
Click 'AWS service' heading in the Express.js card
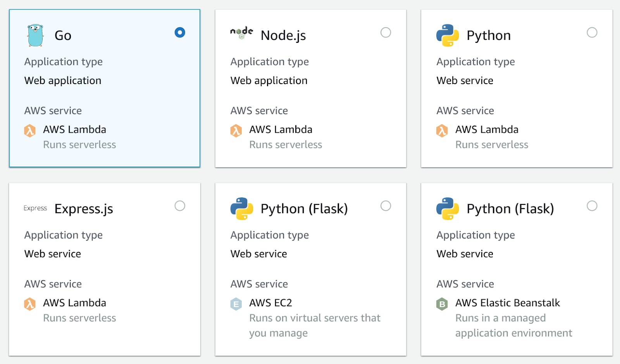coord(53,284)
